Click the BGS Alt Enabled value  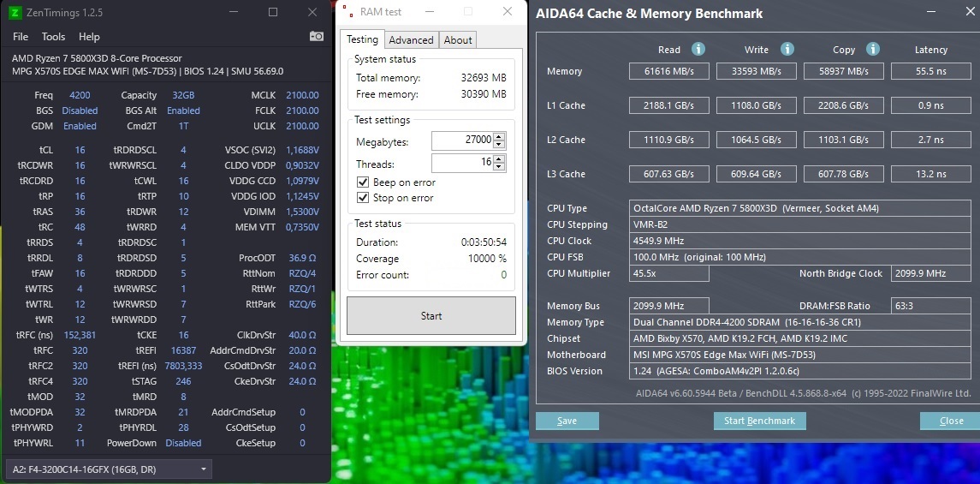(183, 111)
